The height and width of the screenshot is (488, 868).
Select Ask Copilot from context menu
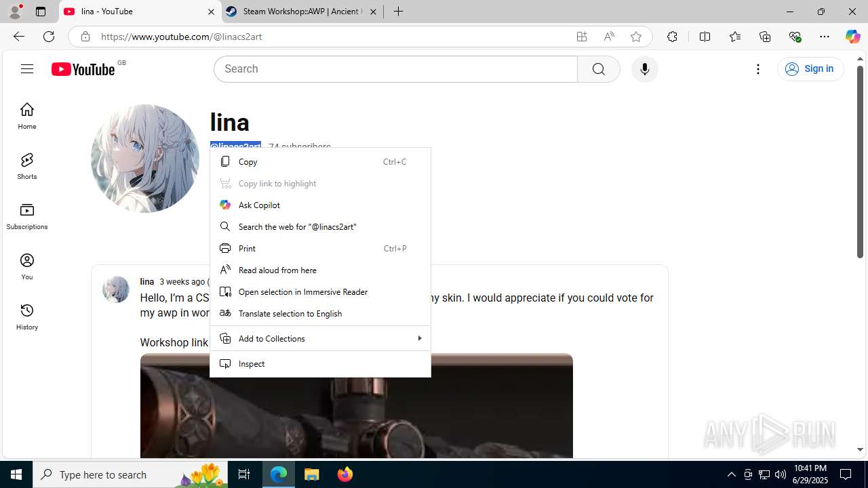[320, 205]
